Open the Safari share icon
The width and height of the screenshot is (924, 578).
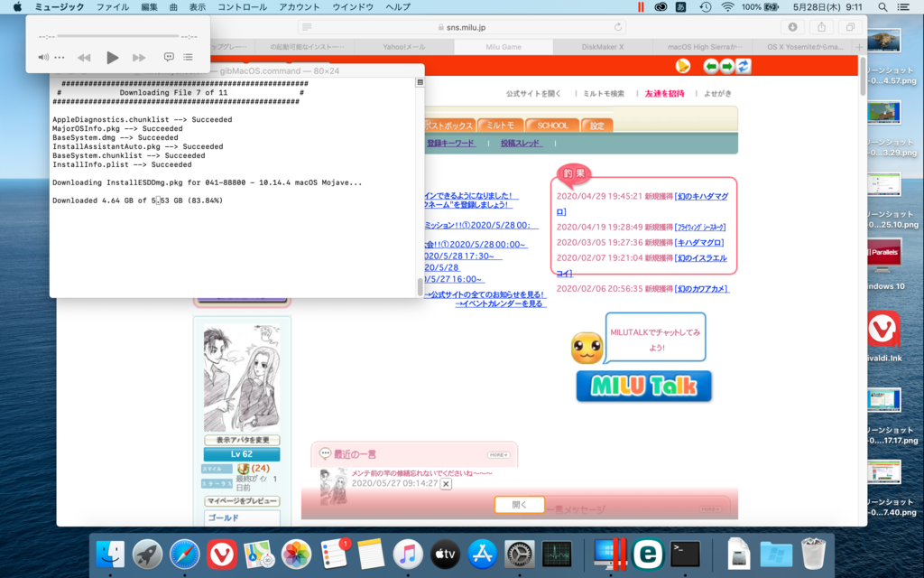[821, 27]
